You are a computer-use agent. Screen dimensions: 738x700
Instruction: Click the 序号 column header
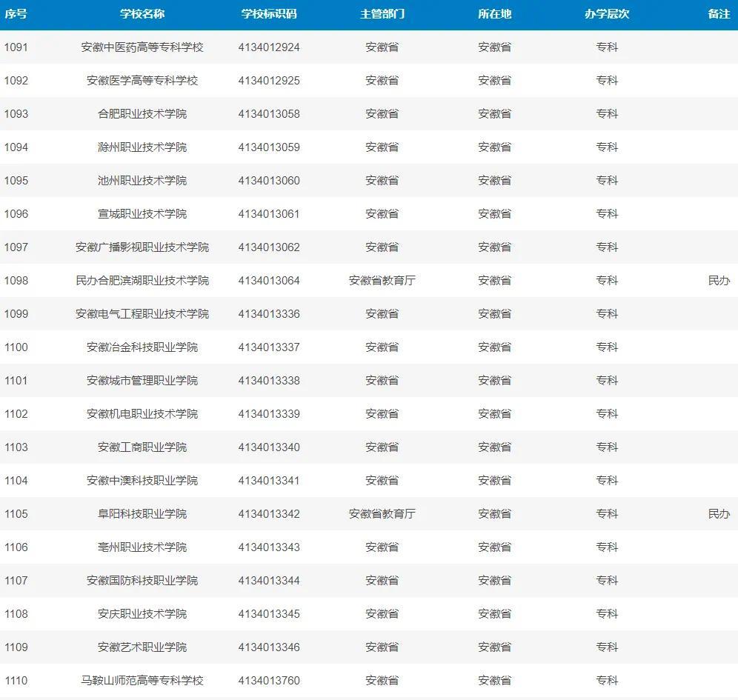pyautogui.click(x=16, y=14)
